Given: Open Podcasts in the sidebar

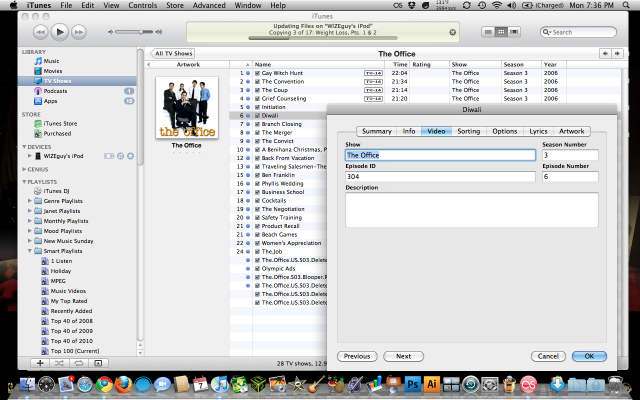Looking at the screenshot, I should [55, 91].
